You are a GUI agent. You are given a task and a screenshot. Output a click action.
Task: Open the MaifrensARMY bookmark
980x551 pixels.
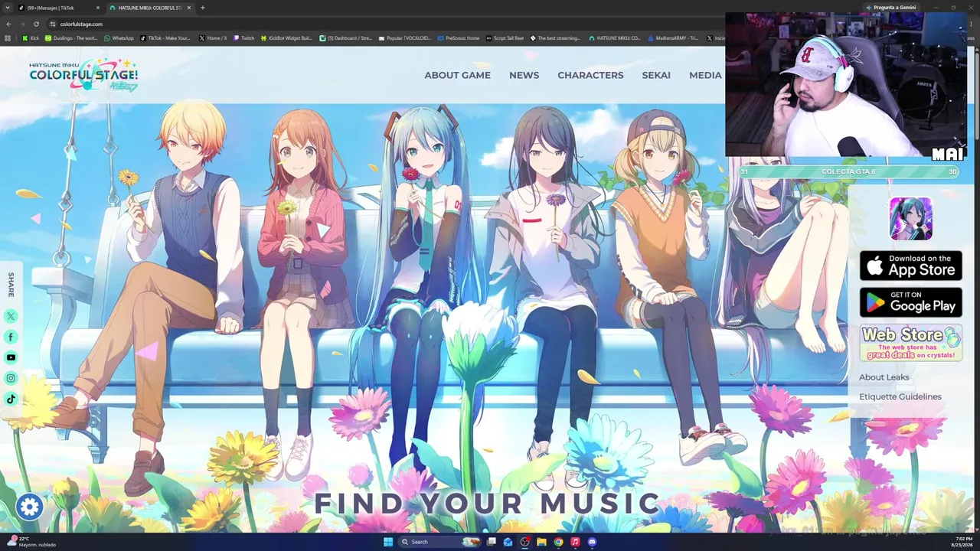673,37
